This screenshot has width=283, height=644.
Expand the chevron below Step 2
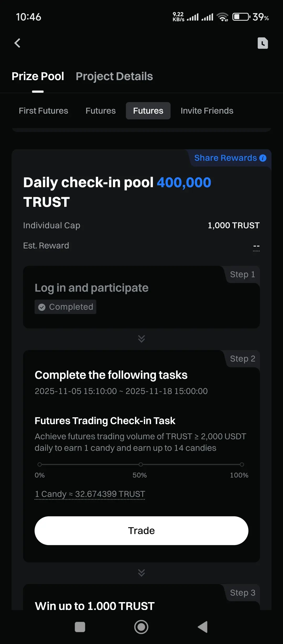click(141, 573)
